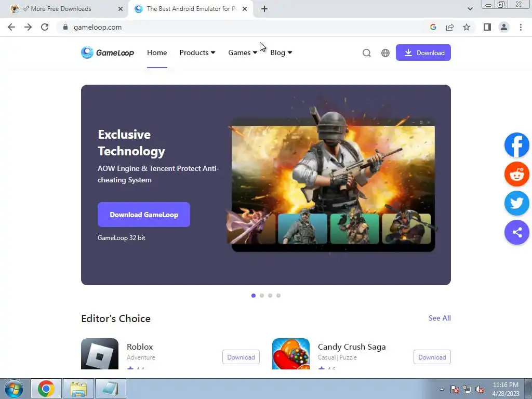Screen dimensions: 532x399
Task: Open the globe language selector icon
Action: (x=385, y=53)
